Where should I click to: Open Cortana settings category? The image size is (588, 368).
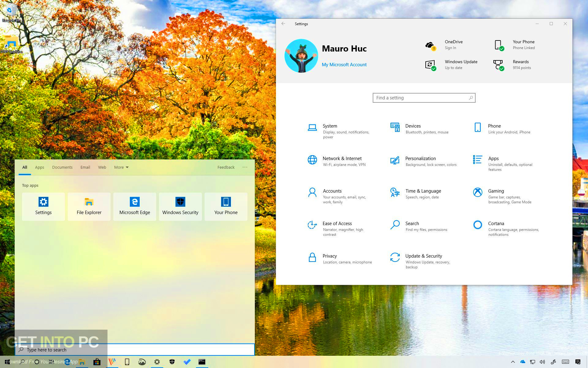(x=506, y=228)
